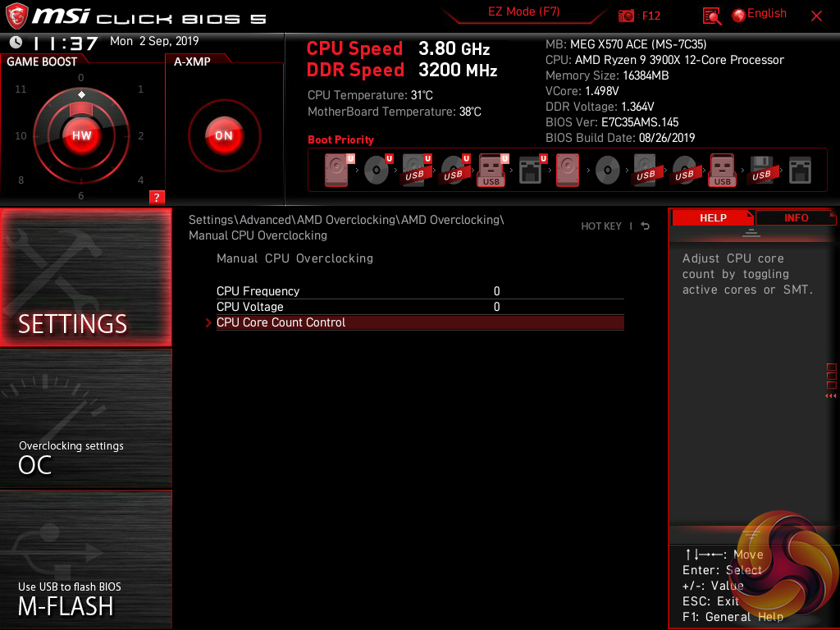840x630 pixels.
Task: Toggle the Game Boost HW knob
Action: 81,135
